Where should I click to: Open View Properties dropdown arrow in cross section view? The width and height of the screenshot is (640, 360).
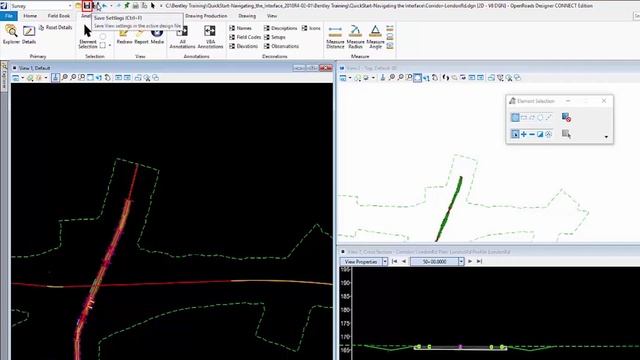384,262
